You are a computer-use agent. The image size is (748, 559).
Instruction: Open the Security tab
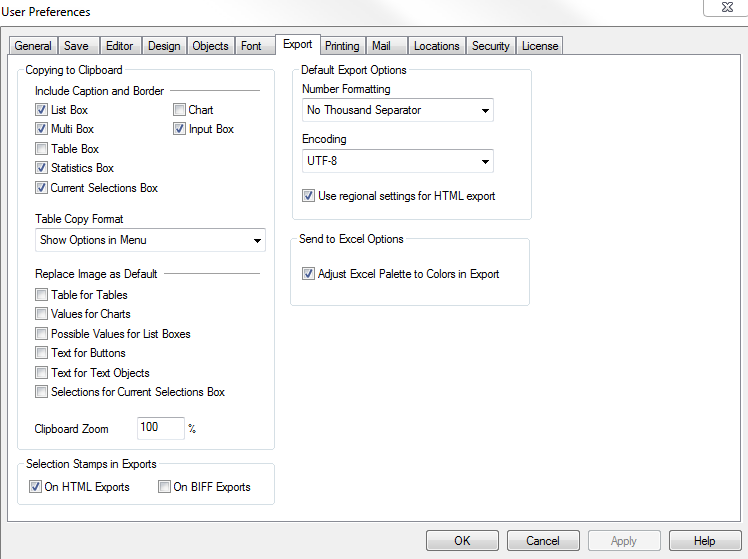tap(491, 46)
